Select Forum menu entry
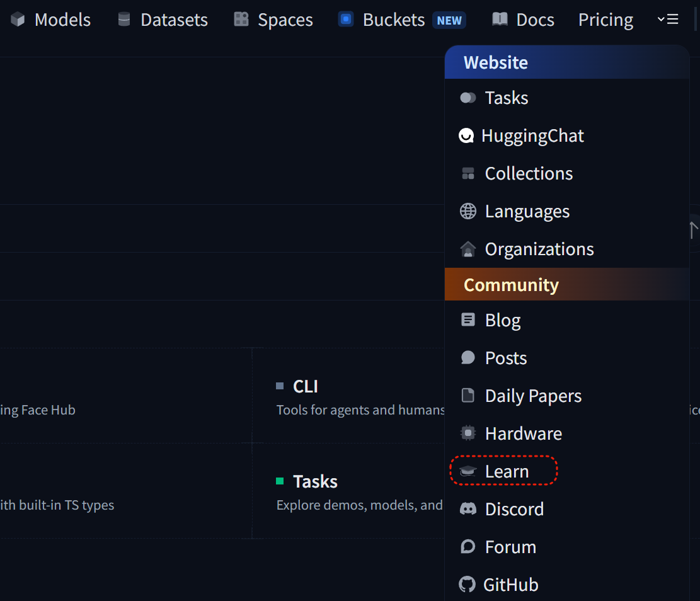 click(x=567, y=547)
